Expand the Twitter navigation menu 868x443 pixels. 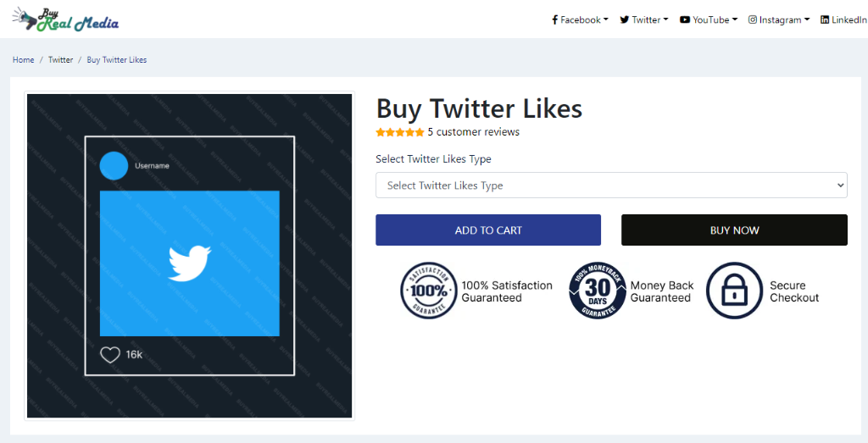click(644, 20)
